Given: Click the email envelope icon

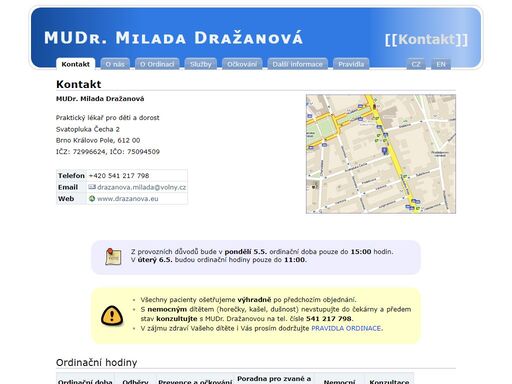Looking at the screenshot, I should 92,187.
